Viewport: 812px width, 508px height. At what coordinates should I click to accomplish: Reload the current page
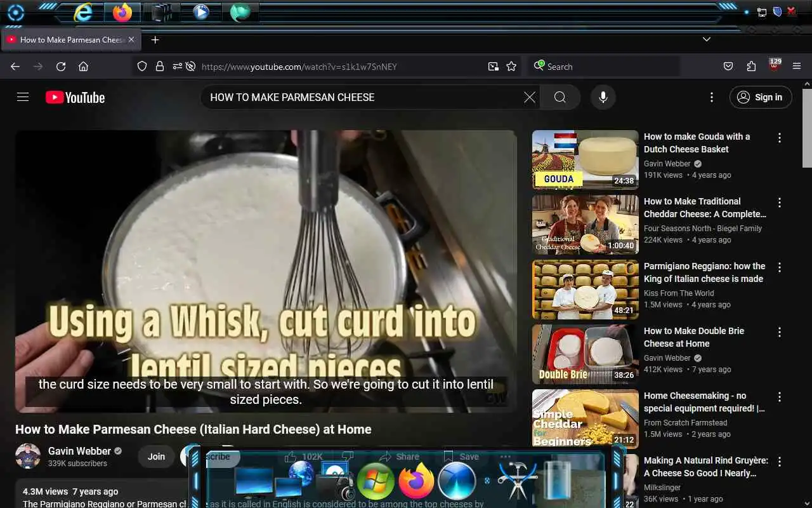point(61,67)
